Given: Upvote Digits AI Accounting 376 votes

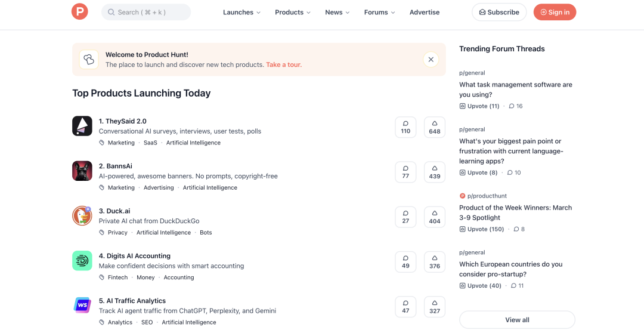Looking at the screenshot, I should coord(435,262).
